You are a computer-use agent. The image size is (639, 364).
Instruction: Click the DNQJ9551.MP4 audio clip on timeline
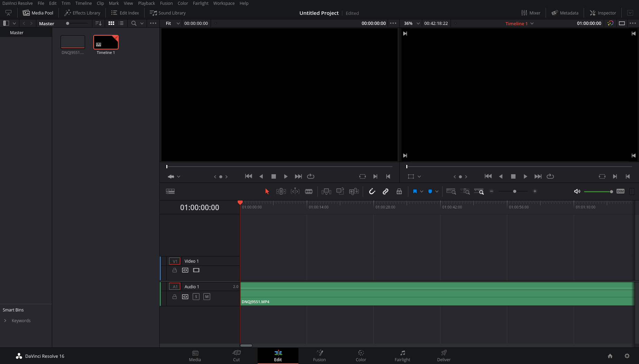[x=437, y=294]
